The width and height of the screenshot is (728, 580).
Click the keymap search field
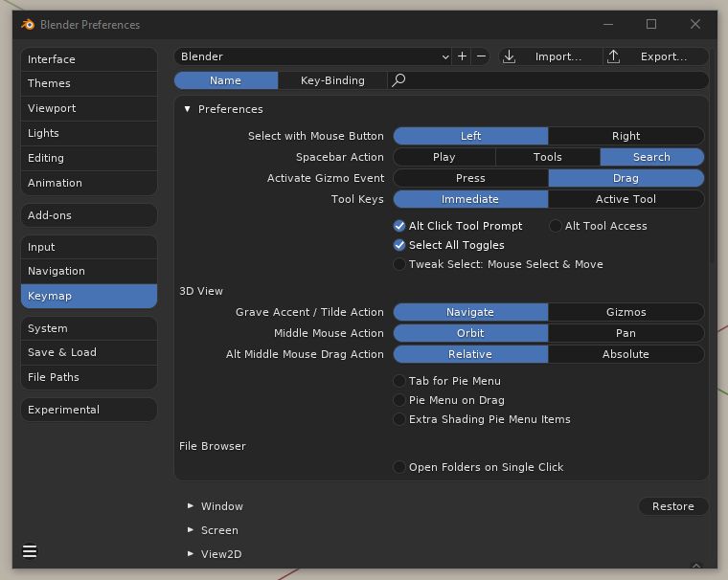pyautogui.click(x=548, y=80)
